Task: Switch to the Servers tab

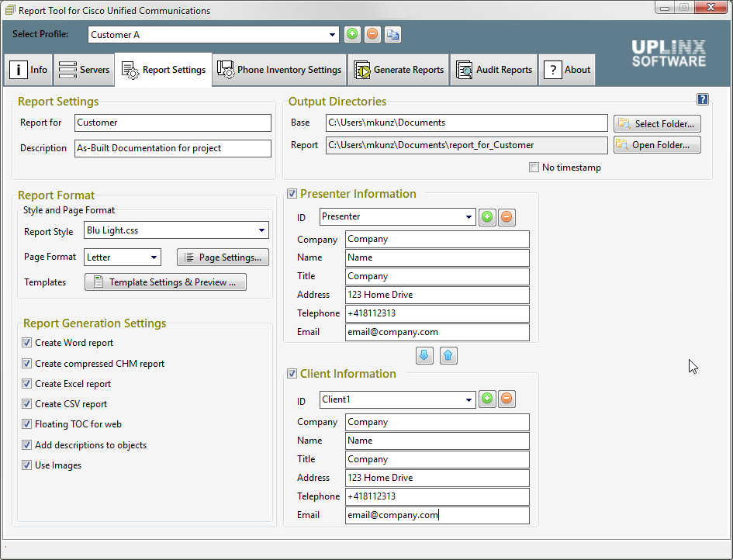Action: click(84, 70)
